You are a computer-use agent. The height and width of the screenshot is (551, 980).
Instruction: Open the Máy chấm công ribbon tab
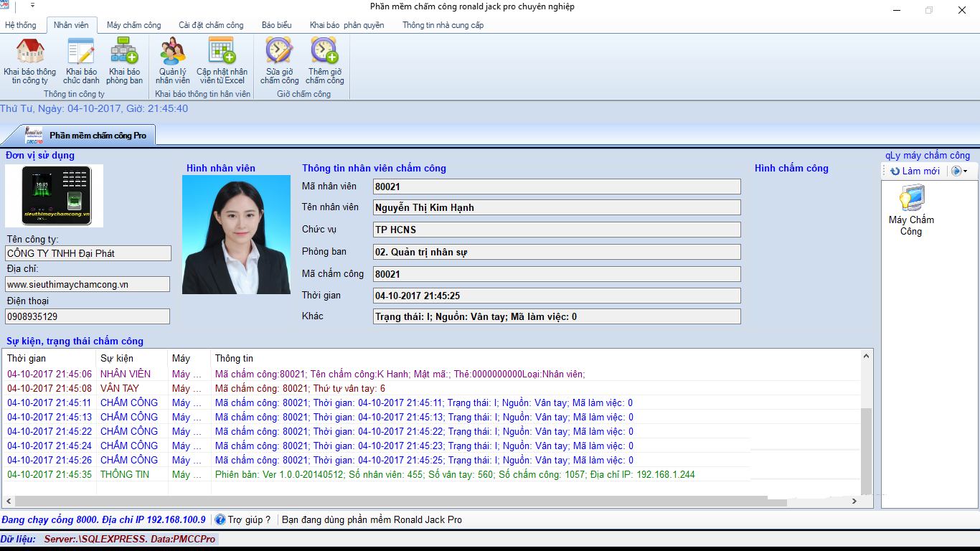133,25
